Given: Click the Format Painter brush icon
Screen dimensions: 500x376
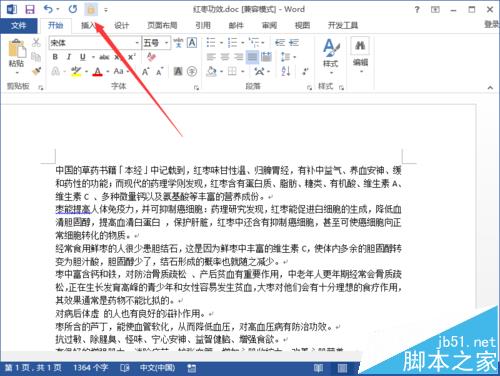Looking at the screenshot, I should (x=36, y=71).
